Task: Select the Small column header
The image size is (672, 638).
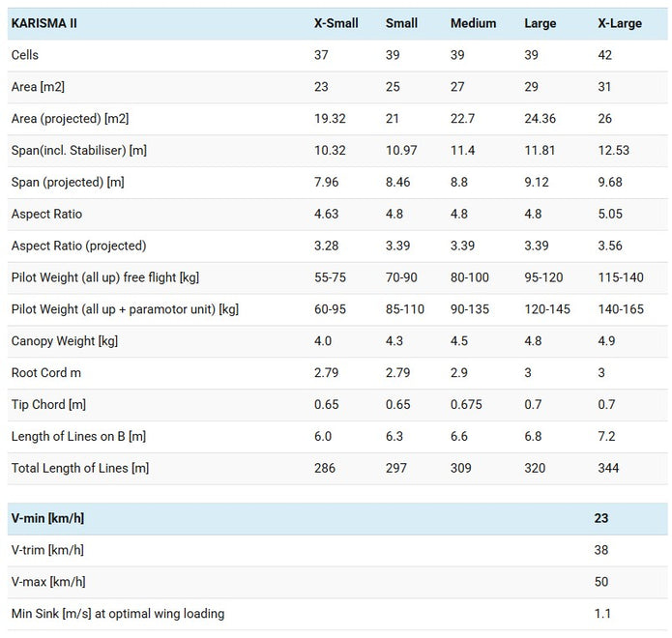Action: pyautogui.click(x=401, y=23)
